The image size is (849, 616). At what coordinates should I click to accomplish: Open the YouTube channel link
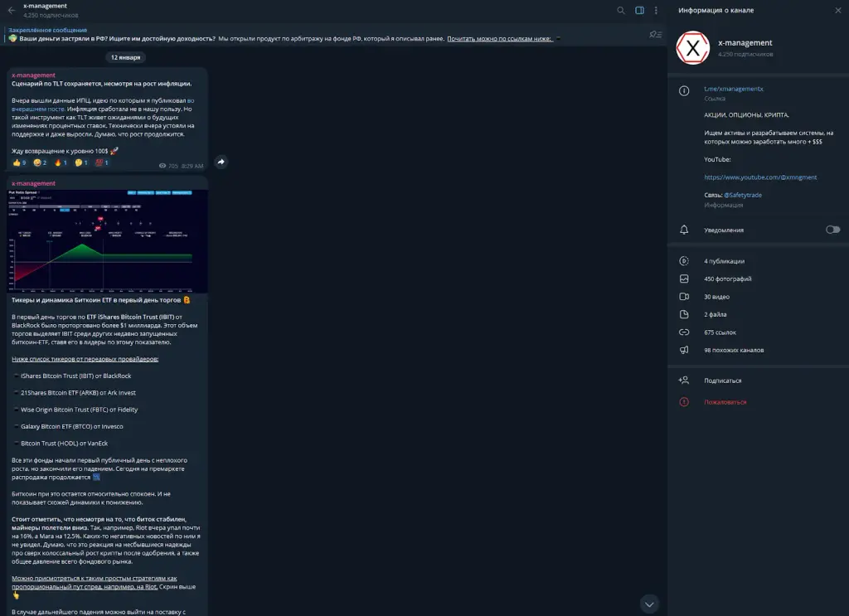(x=760, y=177)
